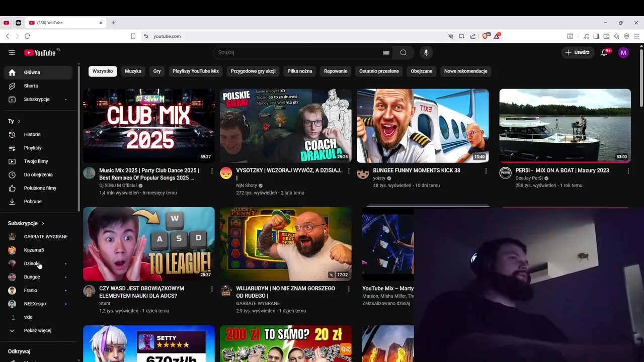The height and width of the screenshot is (362, 644).
Task: Open site settings icon beside youtube.com
Action: click(x=146, y=36)
